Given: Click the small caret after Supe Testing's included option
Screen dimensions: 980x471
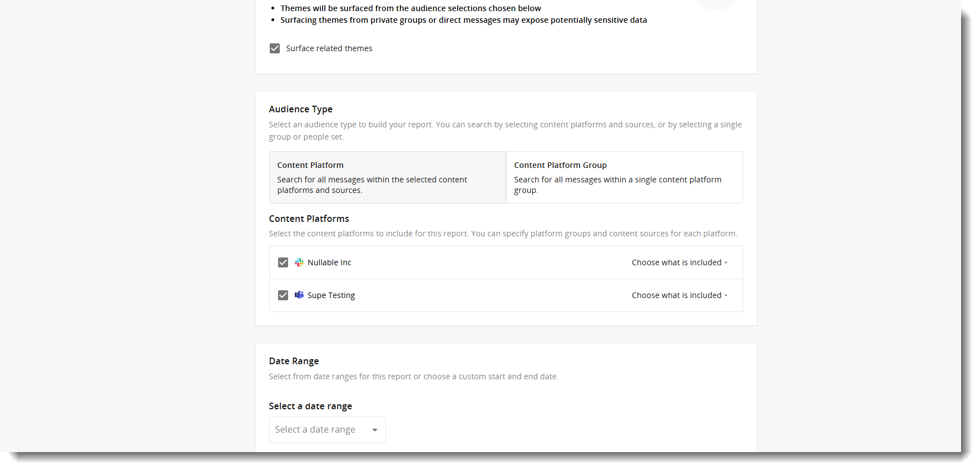Looking at the screenshot, I should point(726,296).
